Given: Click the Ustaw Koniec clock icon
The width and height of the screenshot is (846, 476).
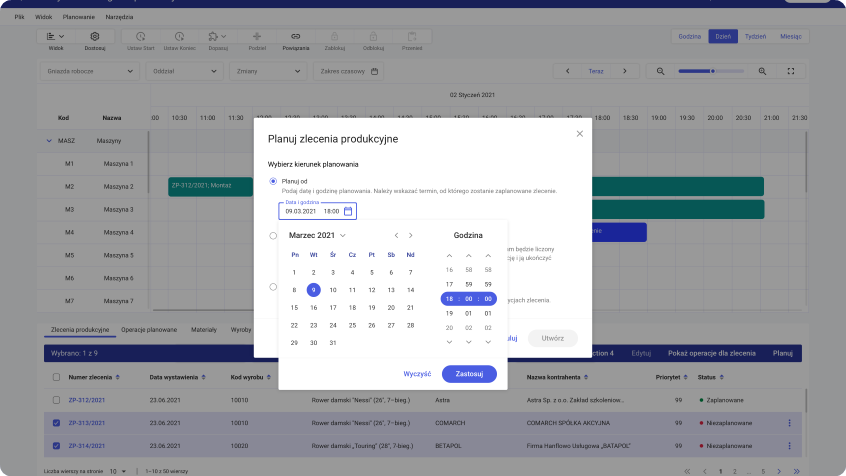Looking at the screenshot, I should click(179, 37).
